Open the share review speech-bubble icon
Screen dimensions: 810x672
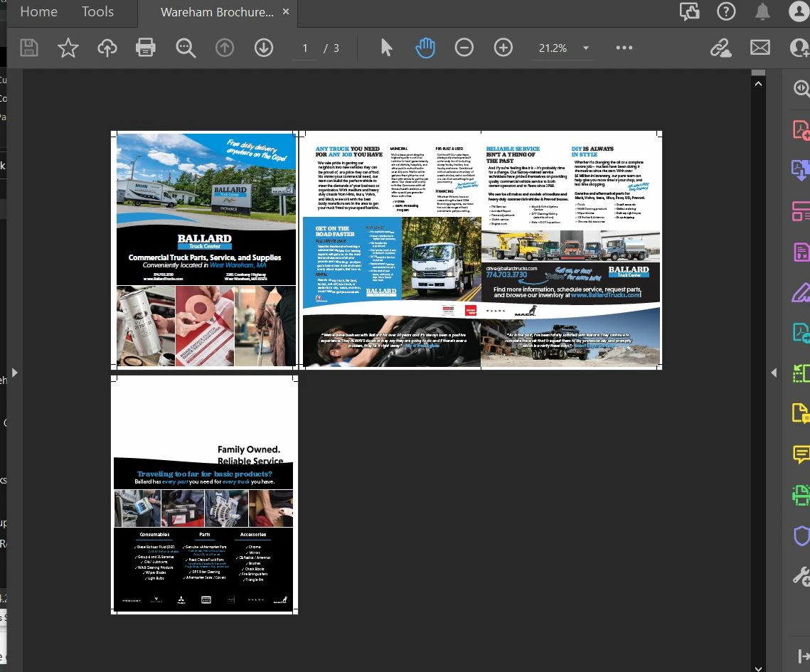(690, 11)
